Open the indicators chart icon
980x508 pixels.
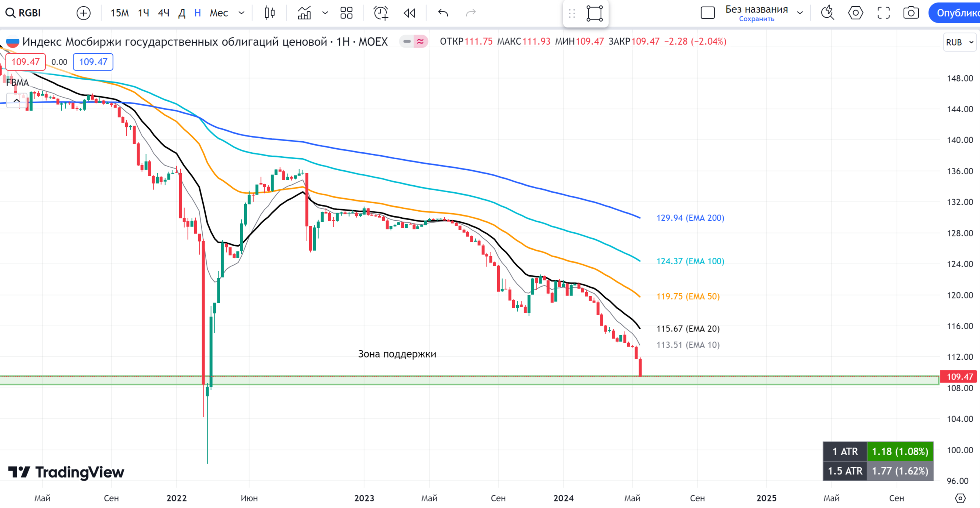point(304,13)
